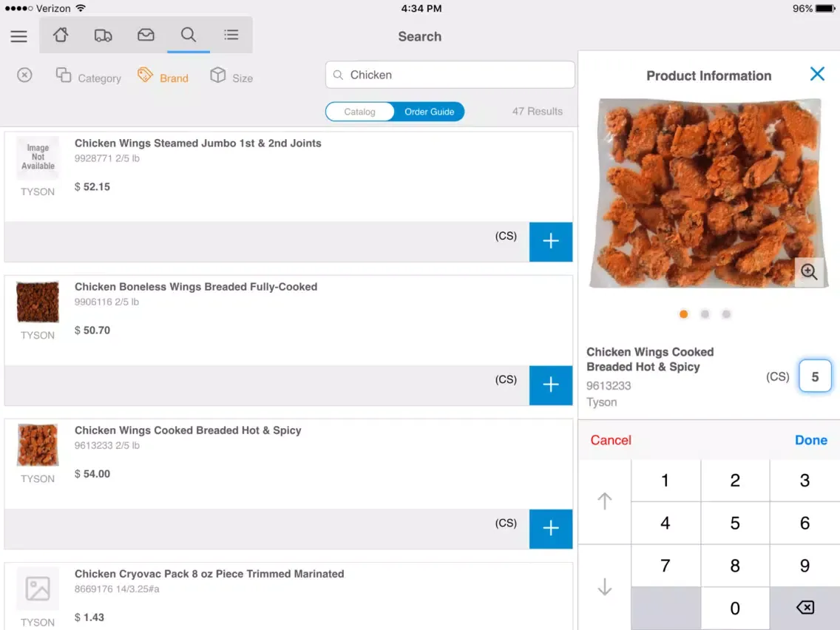Close the Product Information panel
The height and width of the screenshot is (630, 840).
[x=817, y=73]
